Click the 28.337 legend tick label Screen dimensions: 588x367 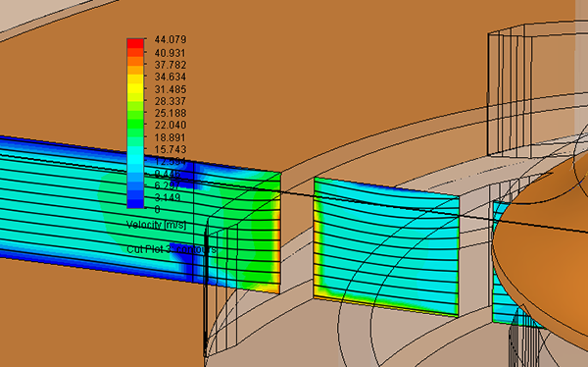click(171, 101)
